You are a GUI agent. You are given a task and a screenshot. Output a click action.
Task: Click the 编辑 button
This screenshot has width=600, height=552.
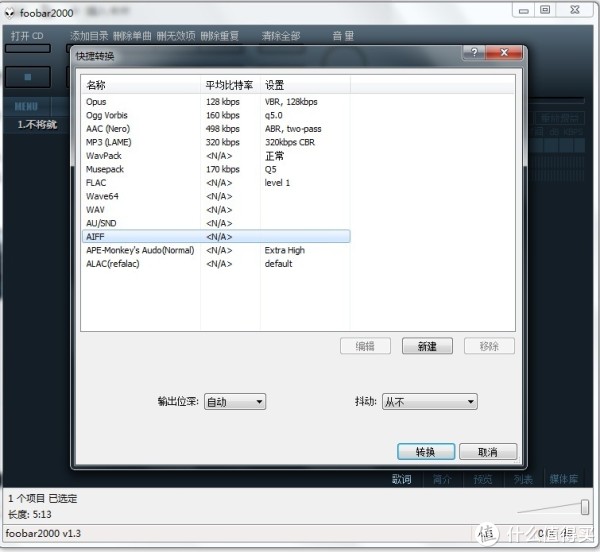tap(365, 346)
